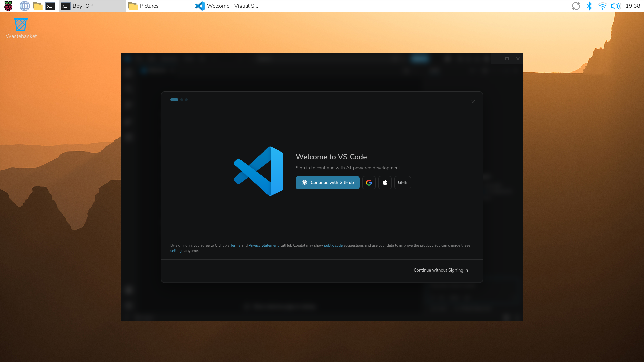The height and width of the screenshot is (362, 644).
Task: Open the Bluetooth tray menu
Action: pos(589,6)
